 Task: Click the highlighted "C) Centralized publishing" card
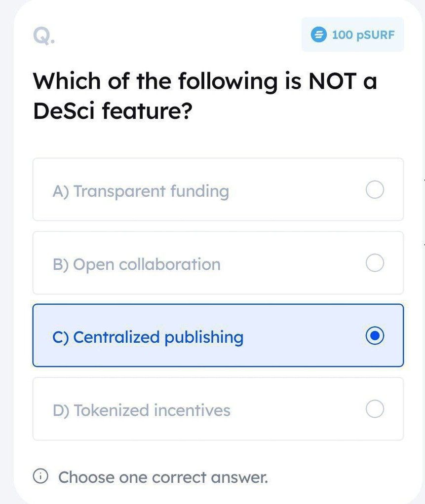(217, 336)
